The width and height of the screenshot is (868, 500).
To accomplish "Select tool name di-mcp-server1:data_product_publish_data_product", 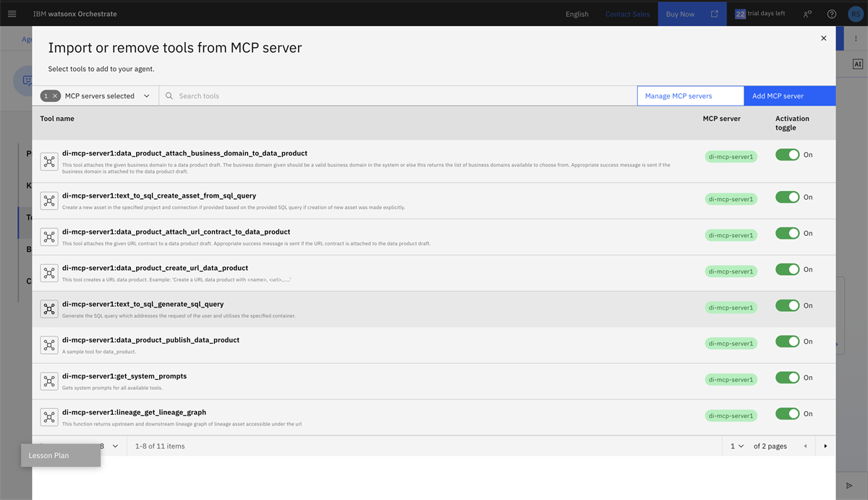I will pyautogui.click(x=150, y=340).
